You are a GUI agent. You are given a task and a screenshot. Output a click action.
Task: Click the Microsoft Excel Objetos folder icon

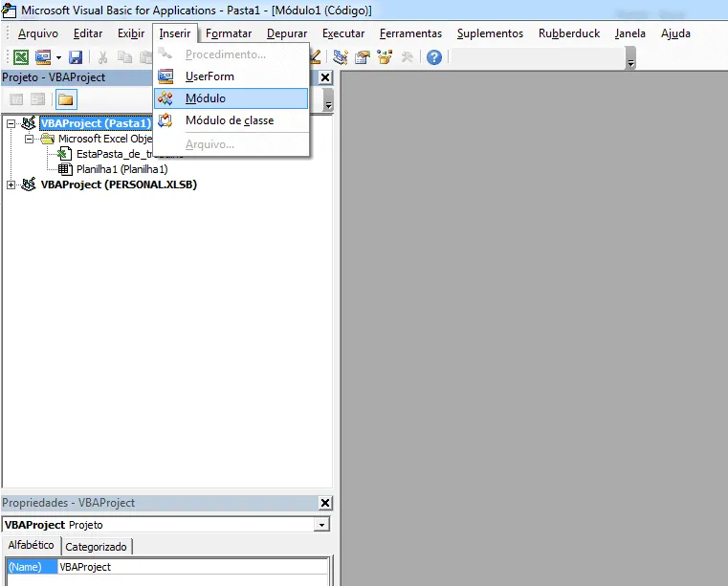(48, 139)
